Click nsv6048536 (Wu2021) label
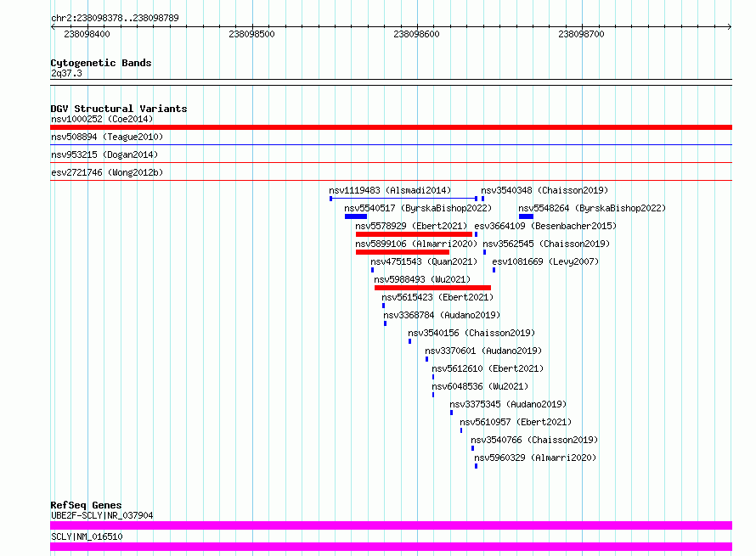The width and height of the screenshot is (756, 556). point(480,386)
